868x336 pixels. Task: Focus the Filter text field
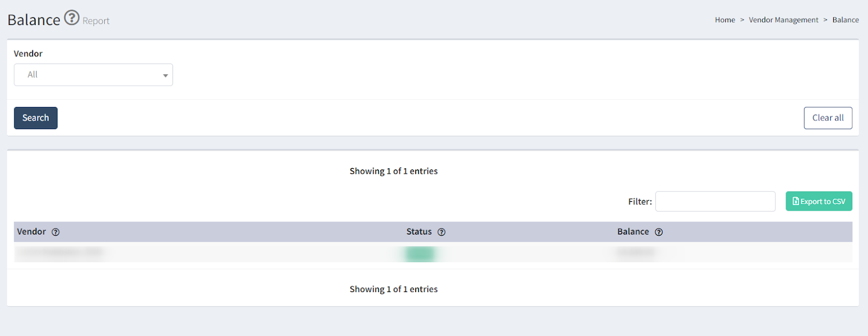coord(715,201)
